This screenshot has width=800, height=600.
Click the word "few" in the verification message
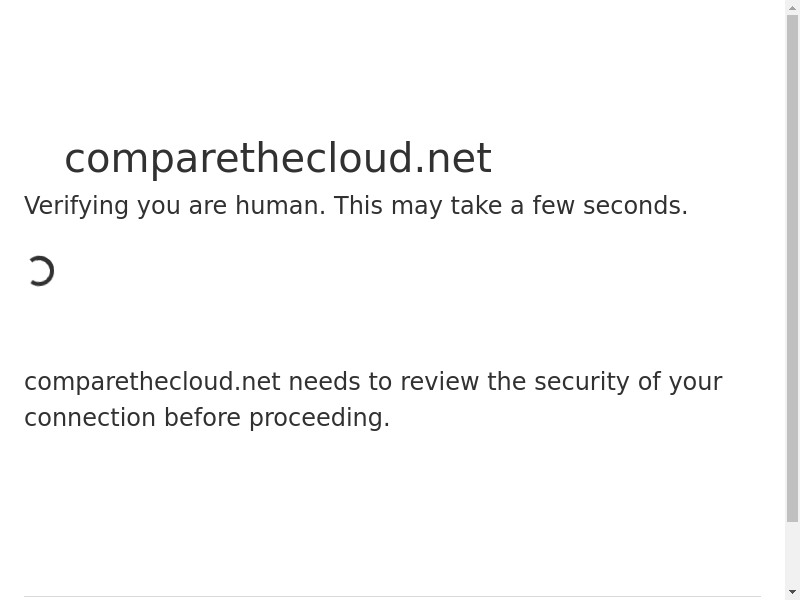[x=553, y=206]
